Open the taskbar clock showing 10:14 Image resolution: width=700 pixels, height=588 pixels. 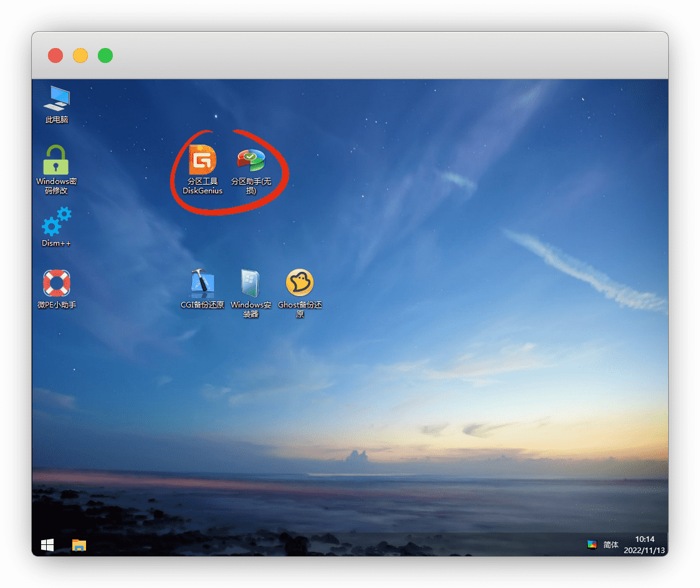coord(645,544)
